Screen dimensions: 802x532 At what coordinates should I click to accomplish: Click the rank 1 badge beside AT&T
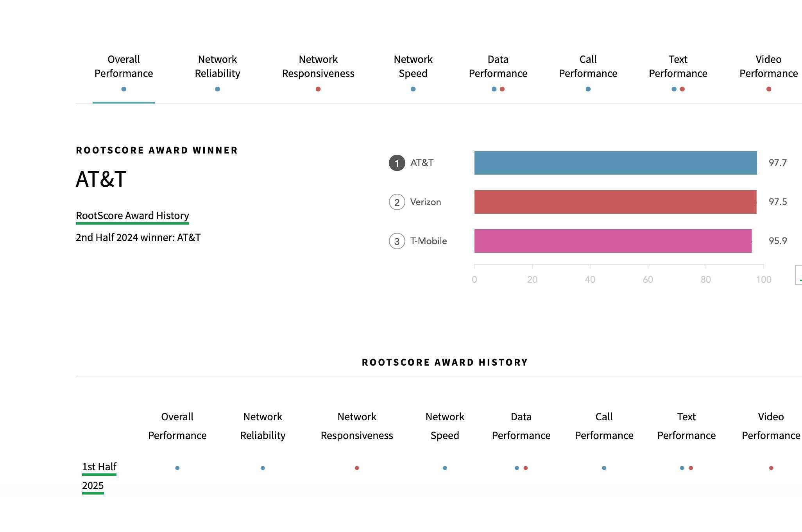click(x=397, y=163)
